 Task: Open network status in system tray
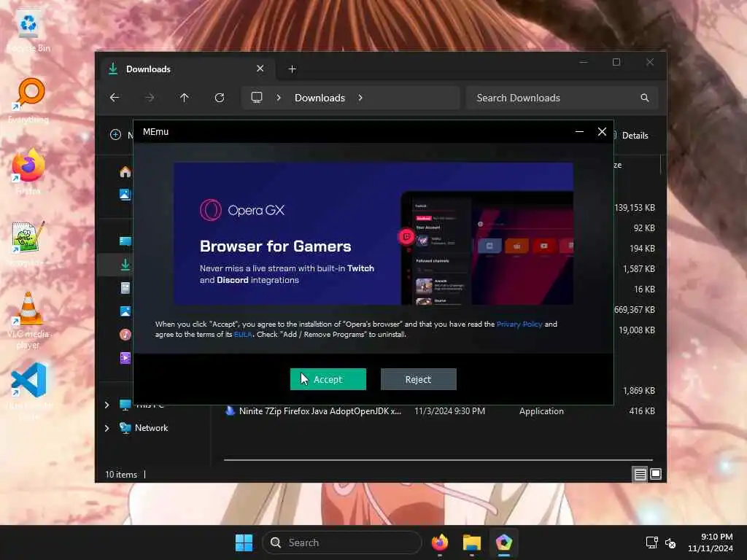[651, 542]
